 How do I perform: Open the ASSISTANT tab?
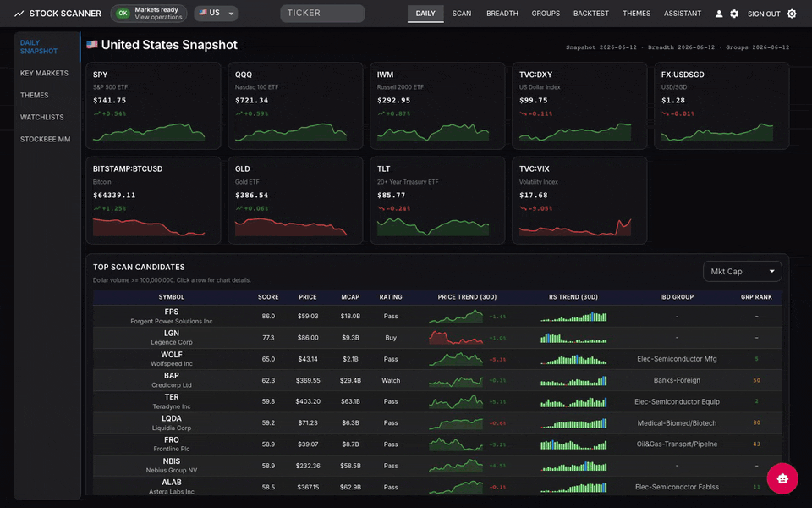[682, 14]
